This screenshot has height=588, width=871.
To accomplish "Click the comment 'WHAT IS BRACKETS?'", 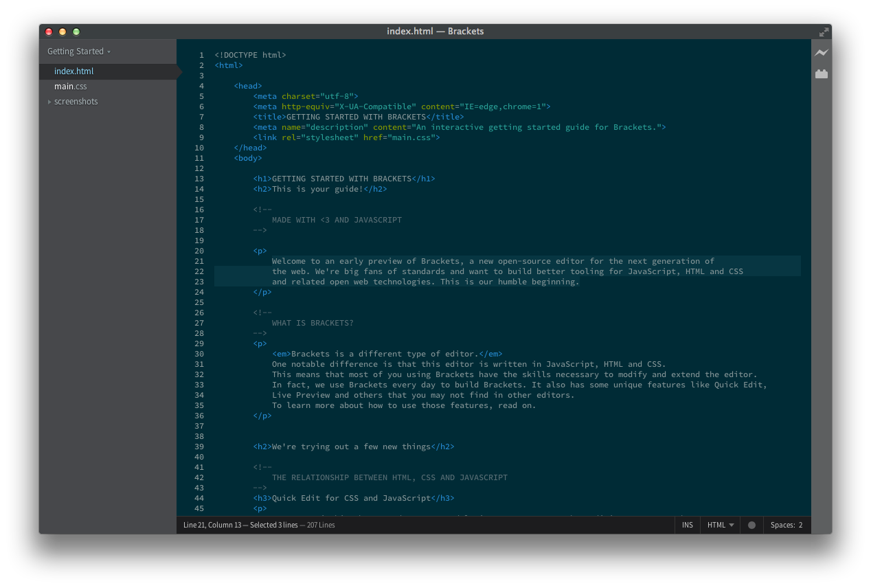I will (x=313, y=323).
